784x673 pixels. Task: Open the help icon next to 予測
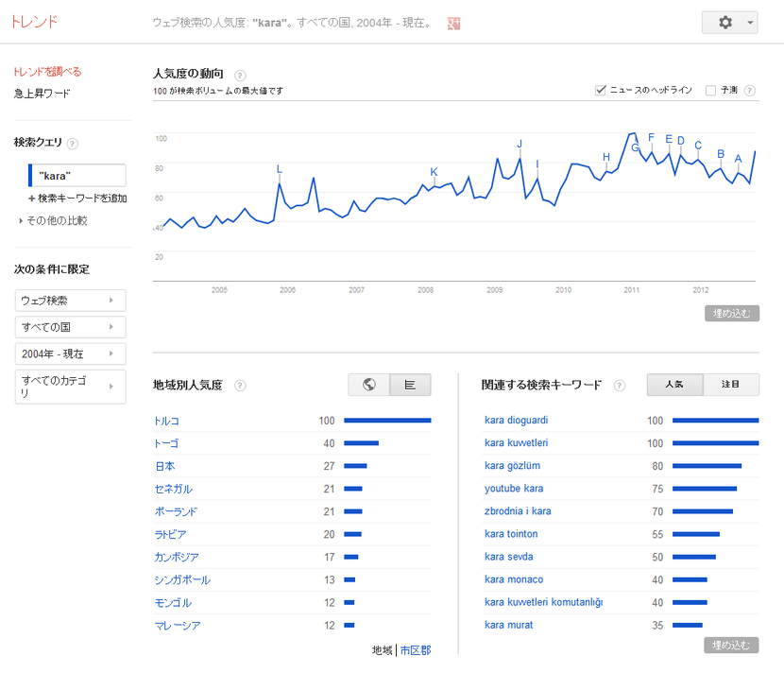tap(749, 91)
